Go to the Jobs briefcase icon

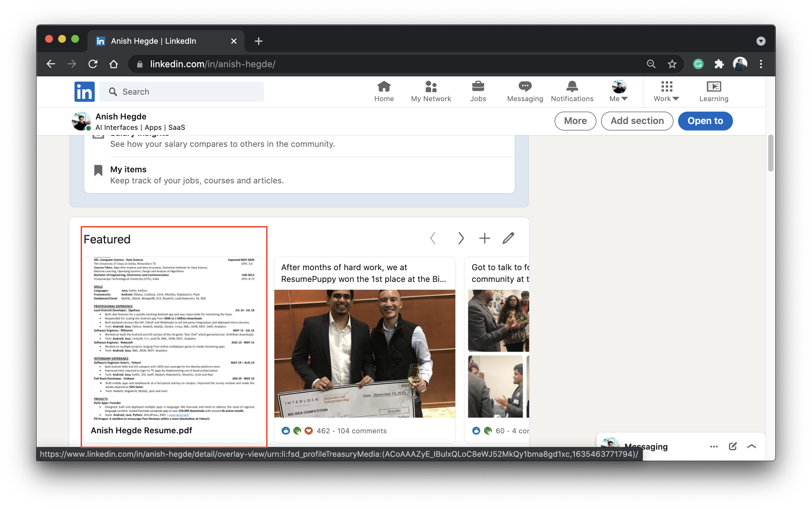(x=478, y=86)
